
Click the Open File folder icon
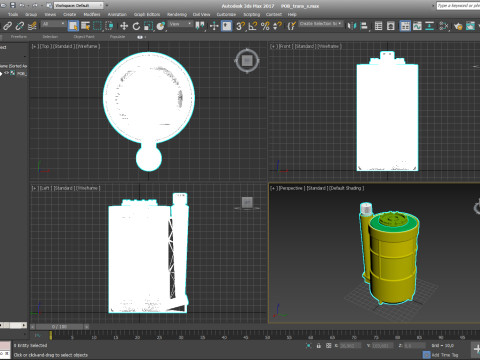point(3,5)
